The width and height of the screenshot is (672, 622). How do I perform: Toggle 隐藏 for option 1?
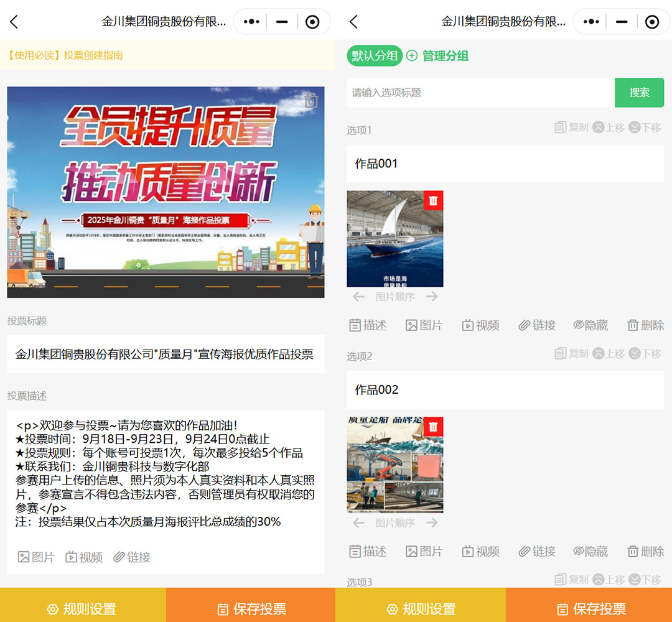pos(590,325)
